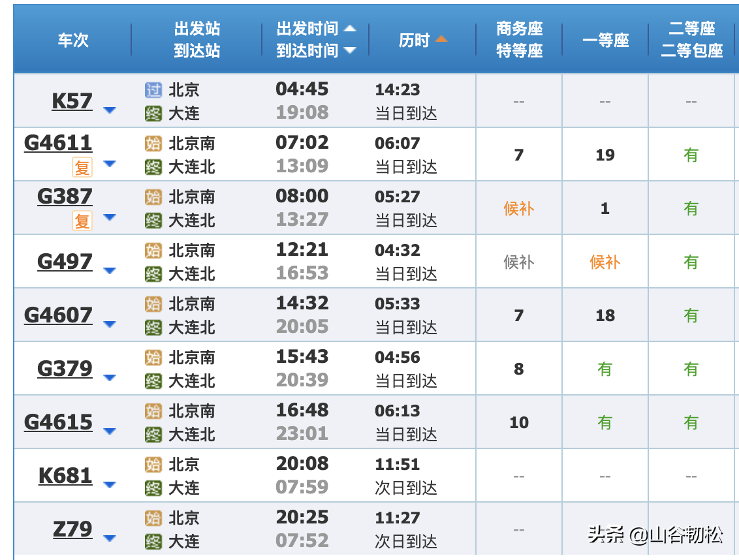
Task: Sort by 出发时间 departure time header
Action: (x=307, y=29)
